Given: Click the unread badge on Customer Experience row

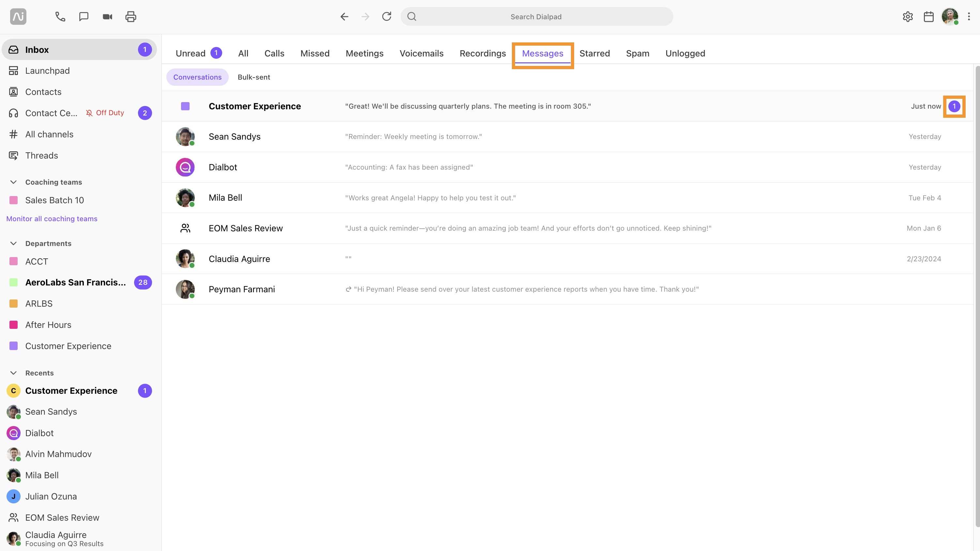Looking at the screenshot, I should [x=954, y=106].
